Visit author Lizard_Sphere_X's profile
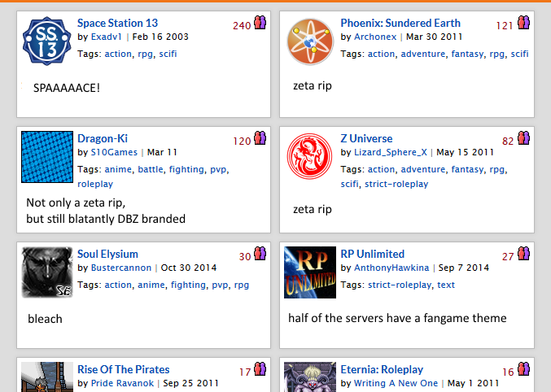Image resolution: width=551 pixels, height=392 pixels. 390,152
